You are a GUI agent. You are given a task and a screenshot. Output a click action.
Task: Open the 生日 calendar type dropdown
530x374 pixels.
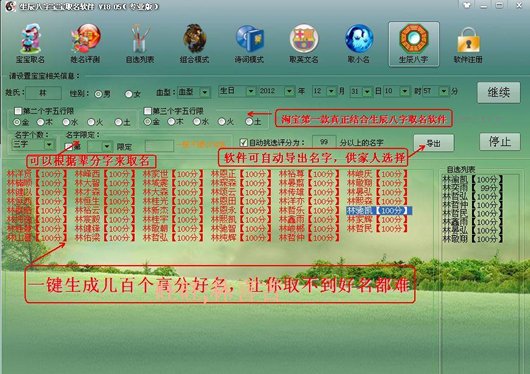[x=237, y=91]
